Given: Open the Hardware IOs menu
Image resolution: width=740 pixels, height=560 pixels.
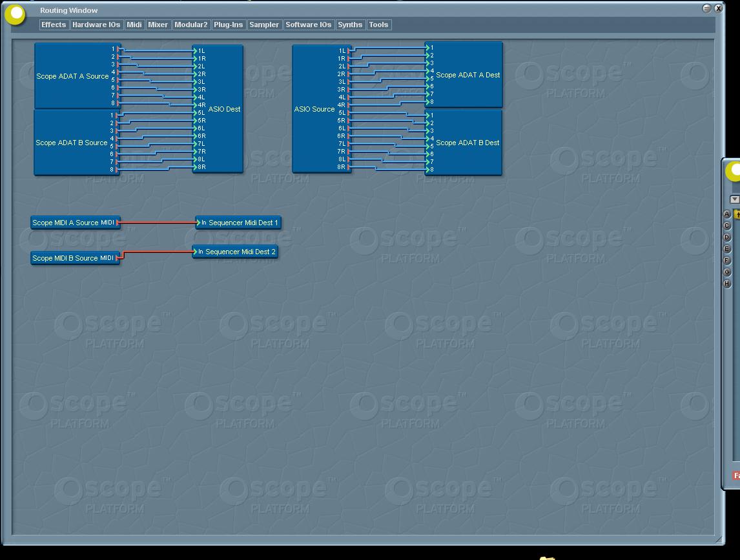Looking at the screenshot, I should point(96,25).
